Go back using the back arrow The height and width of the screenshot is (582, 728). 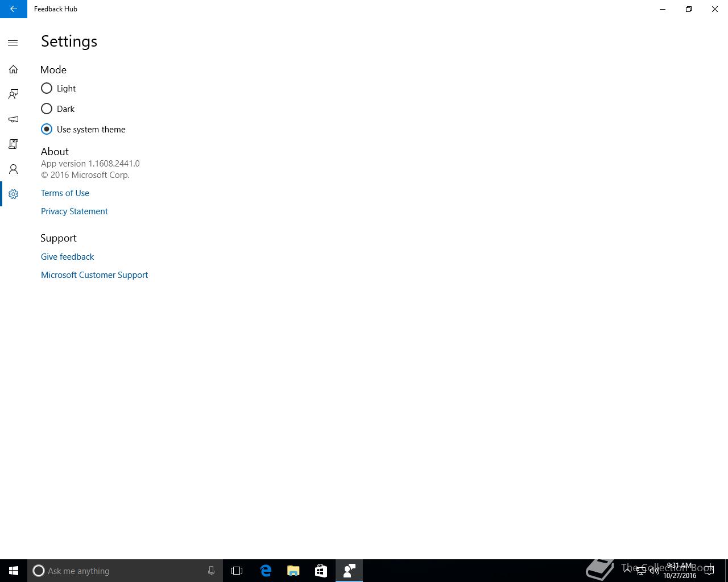13,9
